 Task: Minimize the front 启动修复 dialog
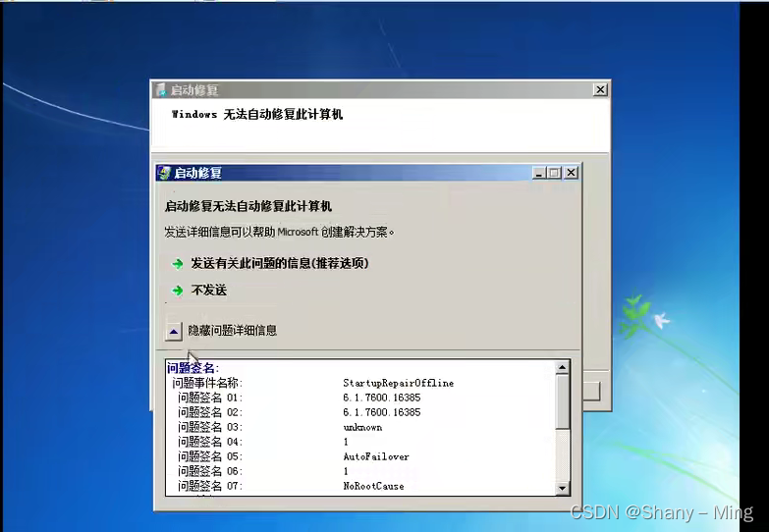click(x=539, y=173)
